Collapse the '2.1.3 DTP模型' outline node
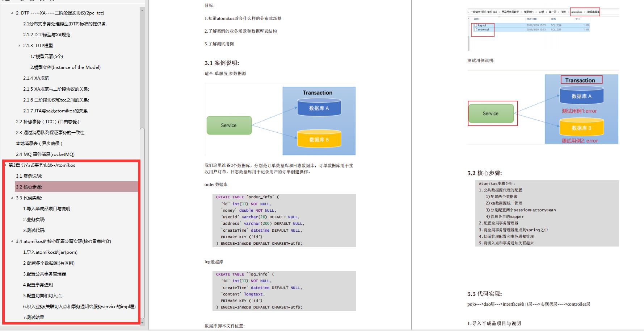The height and width of the screenshot is (331, 644). (20, 46)
